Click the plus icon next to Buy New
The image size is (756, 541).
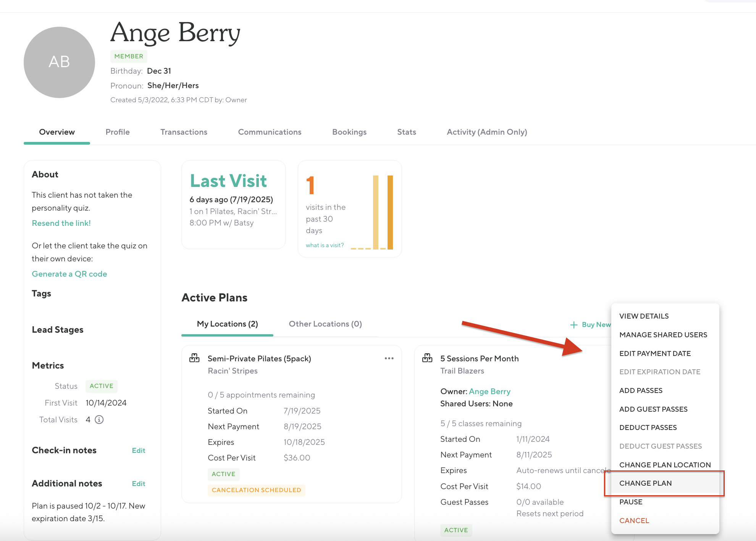(x=573, y=325)
